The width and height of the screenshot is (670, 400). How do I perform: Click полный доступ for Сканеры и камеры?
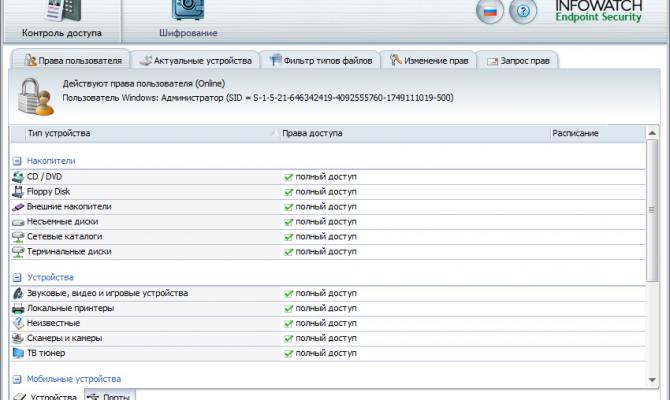(326, 338)
